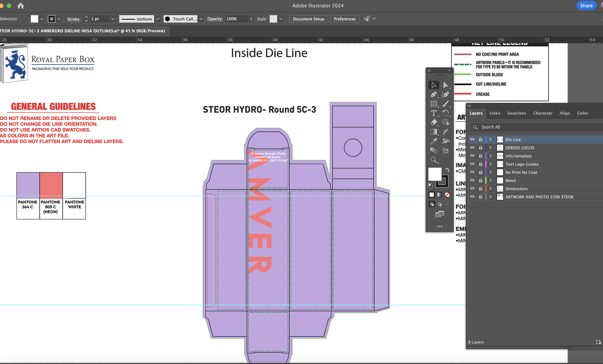Image resolution: width=603 pixels, height=364 pixels.
Task: Select the Artboard tool
Action: (445, 150)
